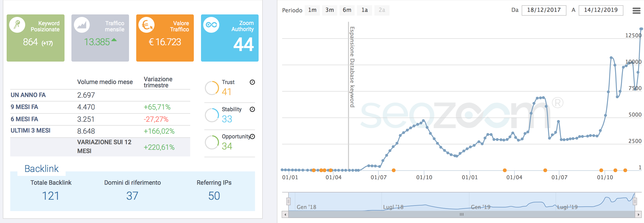This screenshot has height=223, width=644.
Task: Click the Opportunity score 34
Action: (227, 146)
